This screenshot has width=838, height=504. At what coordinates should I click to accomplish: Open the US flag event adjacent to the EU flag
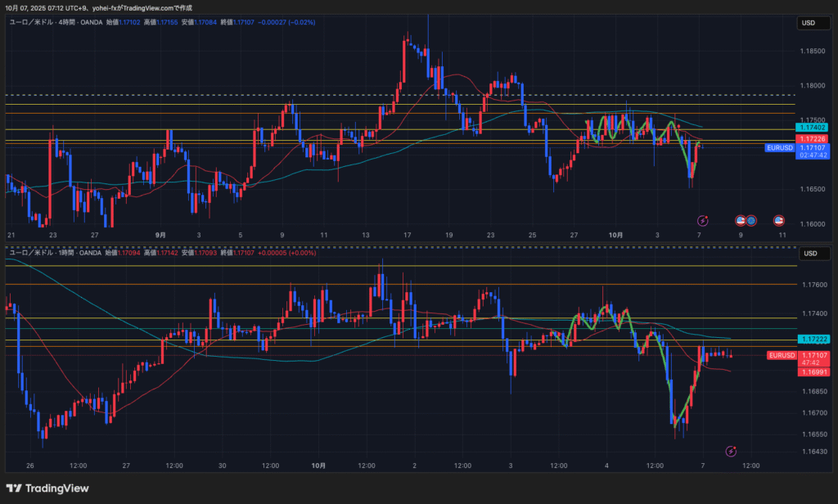pos(741,220)
